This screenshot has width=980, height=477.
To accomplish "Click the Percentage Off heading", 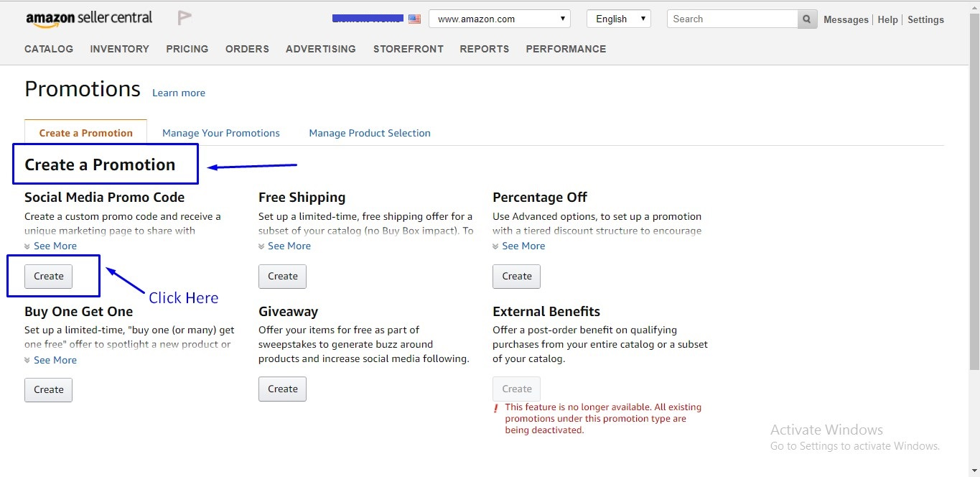I will coord(540,197).
